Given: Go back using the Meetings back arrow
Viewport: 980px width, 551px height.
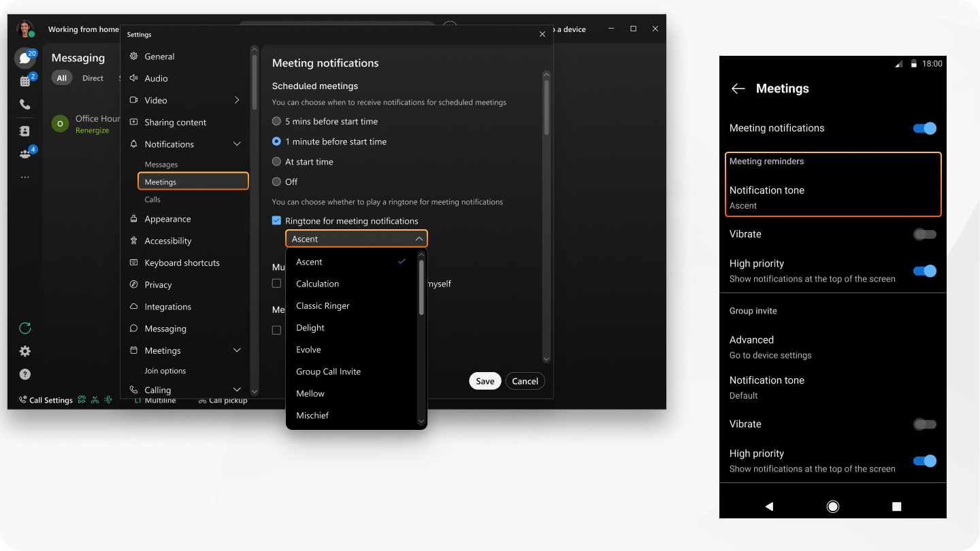Looking at the screenshot, I should [x=738, y=88].
